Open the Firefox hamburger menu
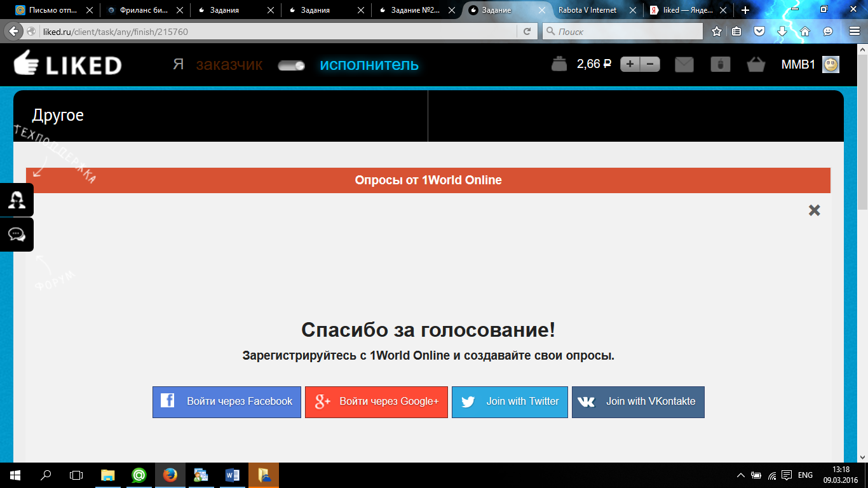This screenshot has width=868, height=488. 855,31
